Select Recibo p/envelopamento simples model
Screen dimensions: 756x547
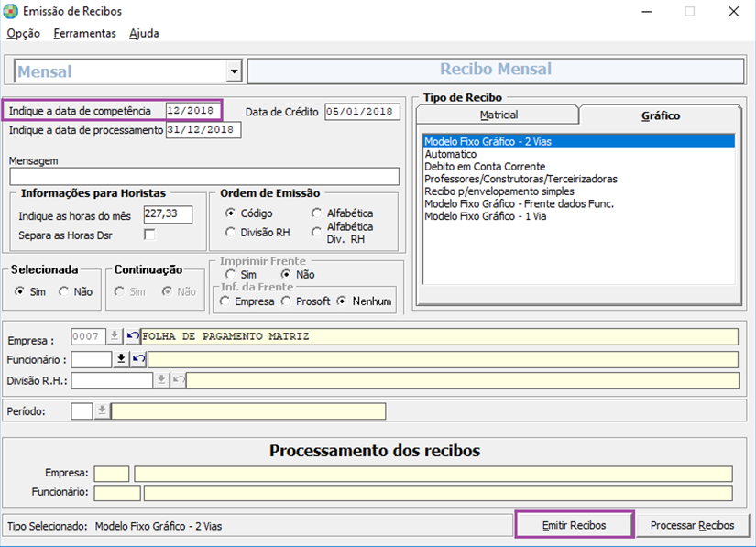579,191
